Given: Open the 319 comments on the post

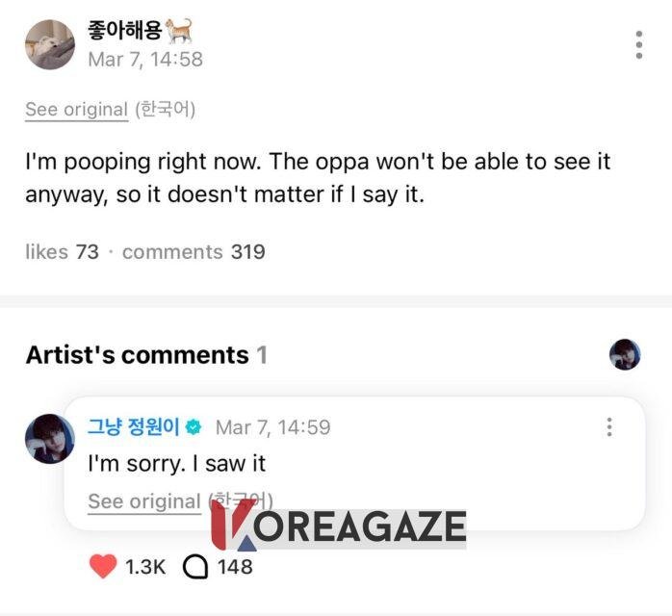Looking at the screenshot, I should point(194,251).
